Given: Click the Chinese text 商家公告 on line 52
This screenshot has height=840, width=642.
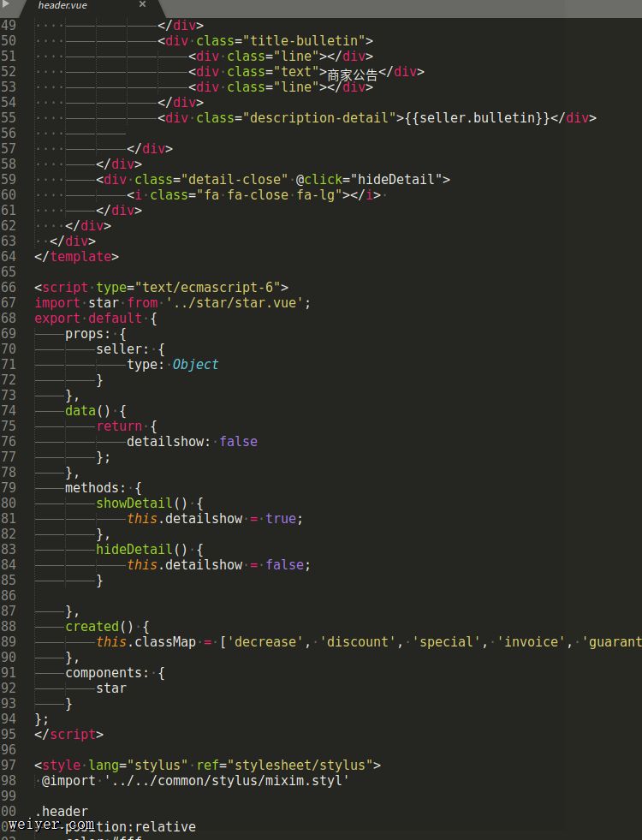Looking at the screenshot, I should tap(353, 74).
